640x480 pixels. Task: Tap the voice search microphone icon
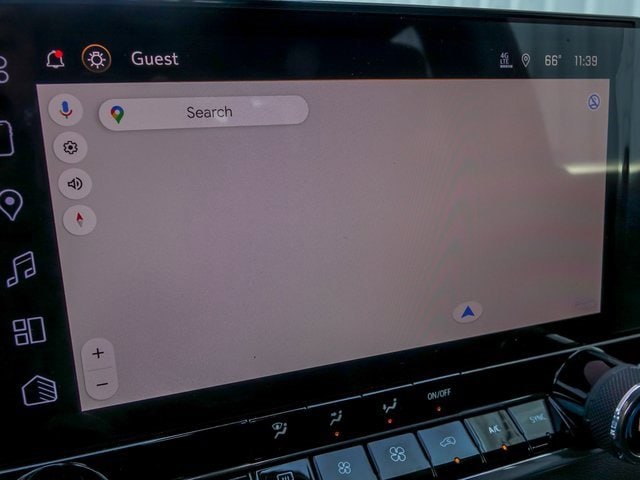pyautogui.click(x=66, y=109)
